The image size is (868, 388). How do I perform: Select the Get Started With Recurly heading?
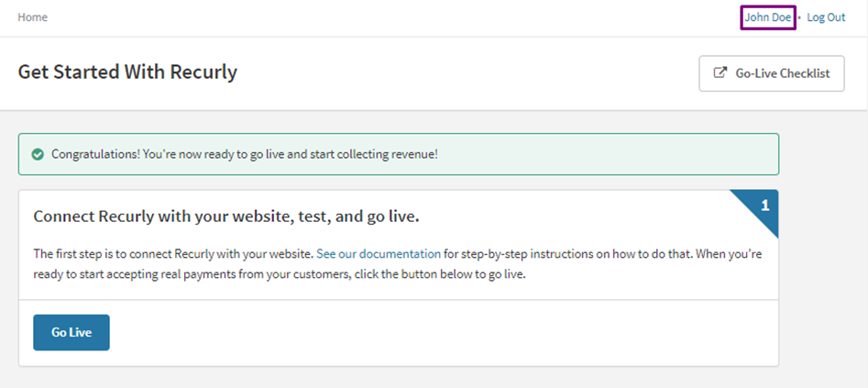pyautogui.click(x=128, y=72)
